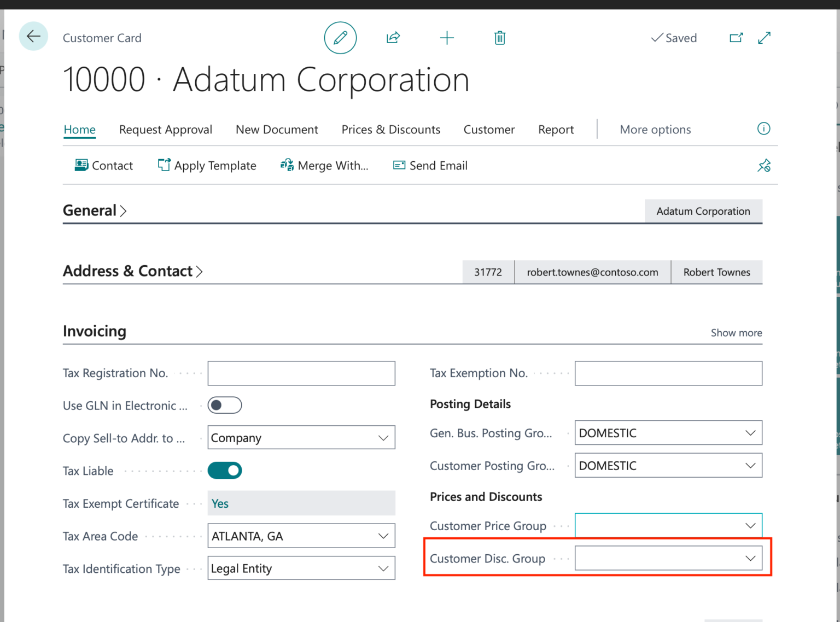
Task: Click the Show more link
Action: 736,332
